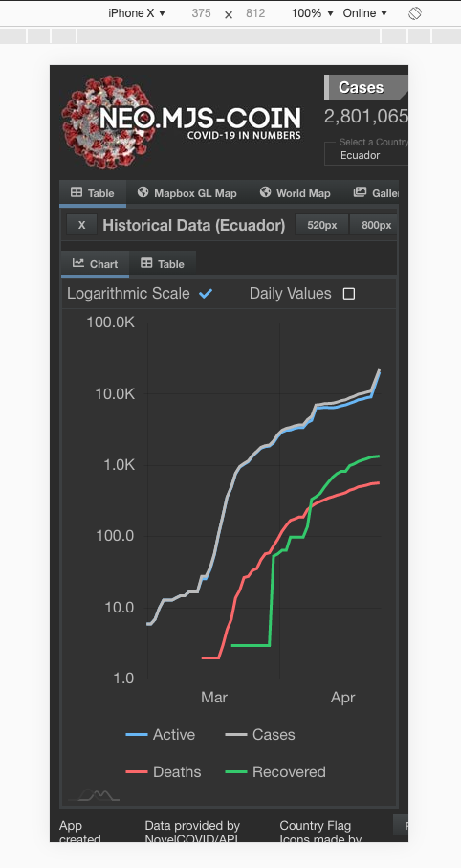Open the iPhone X device dropdown
Viewport: 461px width, 868px height.
[137, 13]
